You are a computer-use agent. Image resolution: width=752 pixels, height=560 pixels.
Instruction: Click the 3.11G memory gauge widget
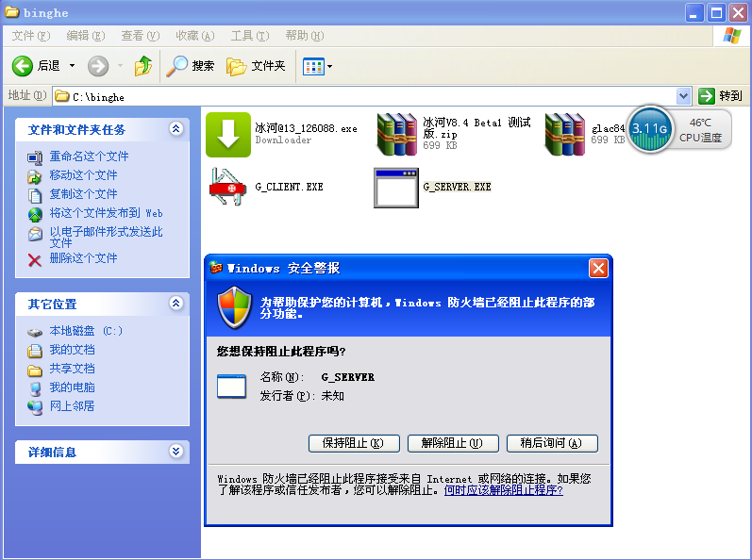tap(650, 129)
